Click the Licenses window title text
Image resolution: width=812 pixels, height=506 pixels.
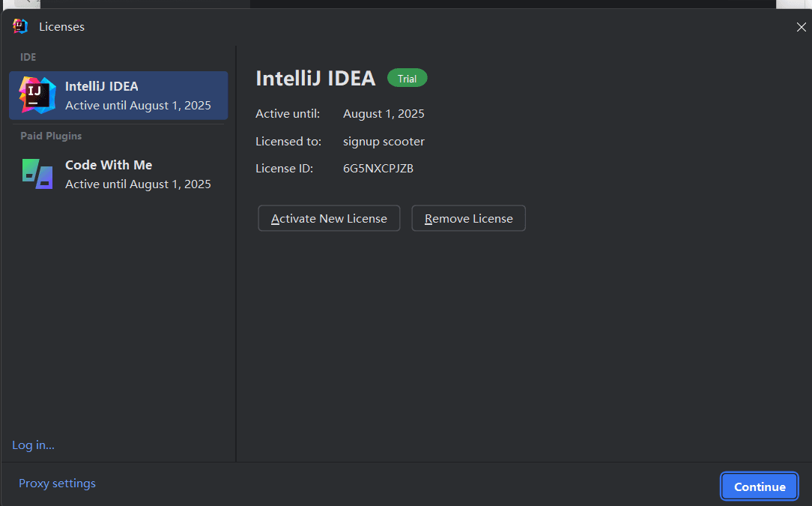click(61, 27)
